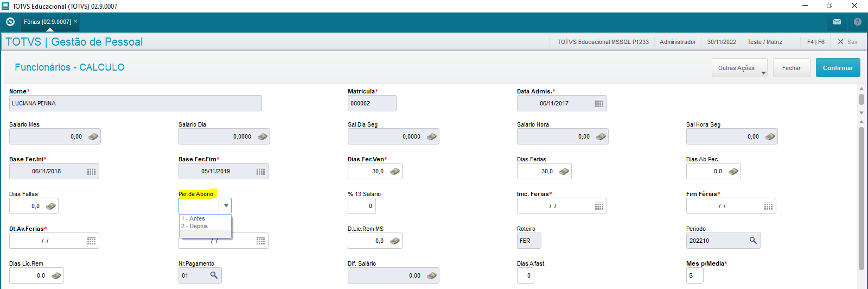The width and height of the screenshot is (868, 289).
Task: Expand the Per.de Abono dropdown arrow
Action: (226, 206)
